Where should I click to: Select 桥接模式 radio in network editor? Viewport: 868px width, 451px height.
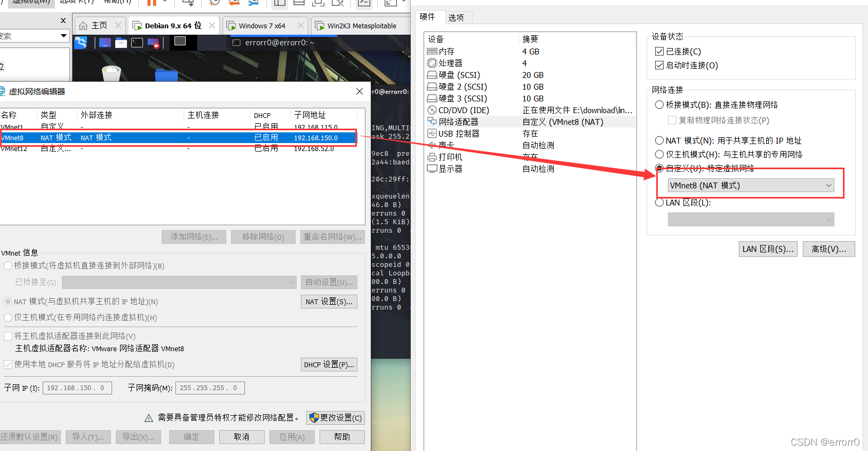[x=8, y=265]
